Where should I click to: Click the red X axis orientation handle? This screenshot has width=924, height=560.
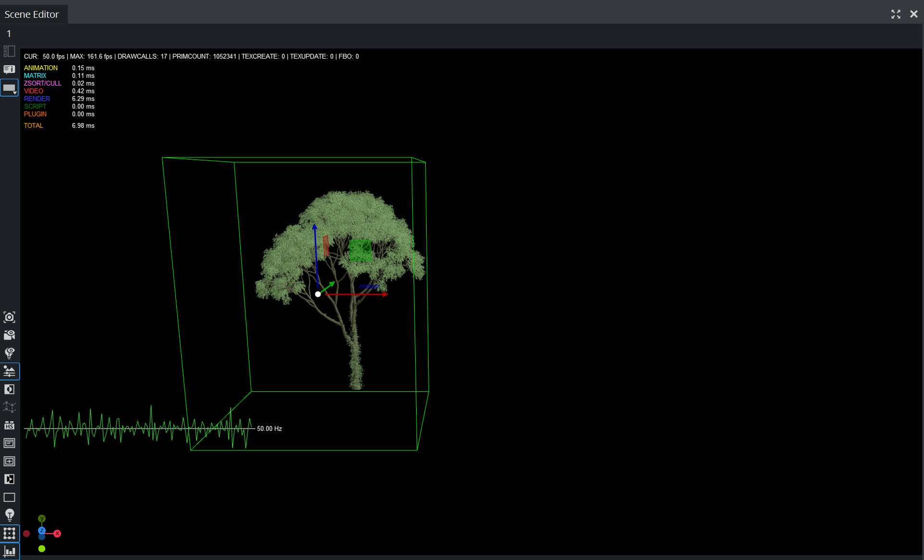coord(57,534)
